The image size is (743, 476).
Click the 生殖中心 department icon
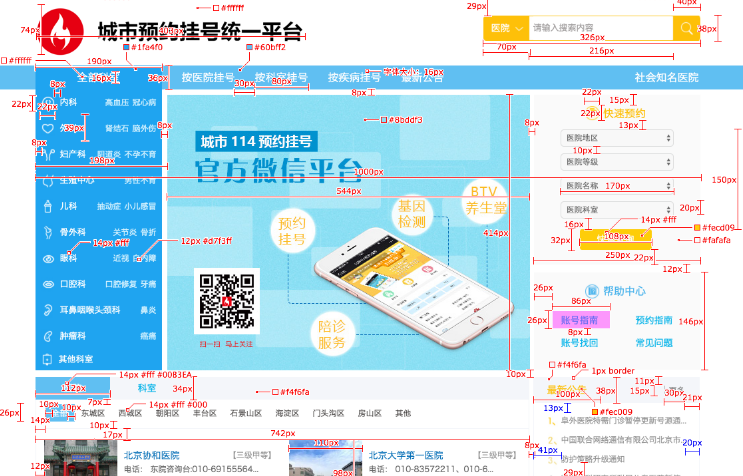(x=48, y=181)
